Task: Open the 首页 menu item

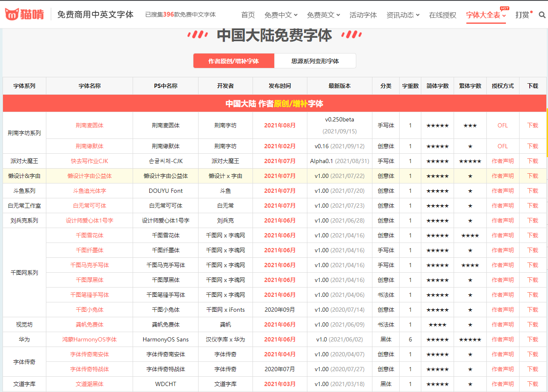Action: (248, 14)
